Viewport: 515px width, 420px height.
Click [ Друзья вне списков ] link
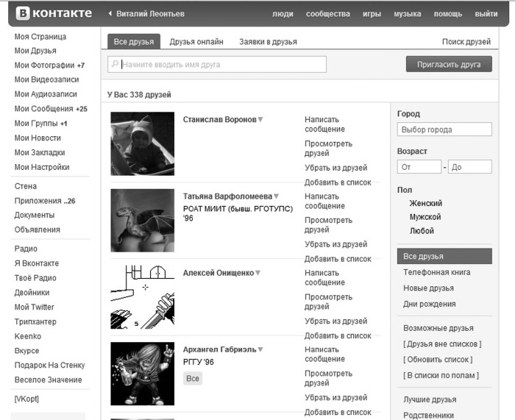pos(442,344)
